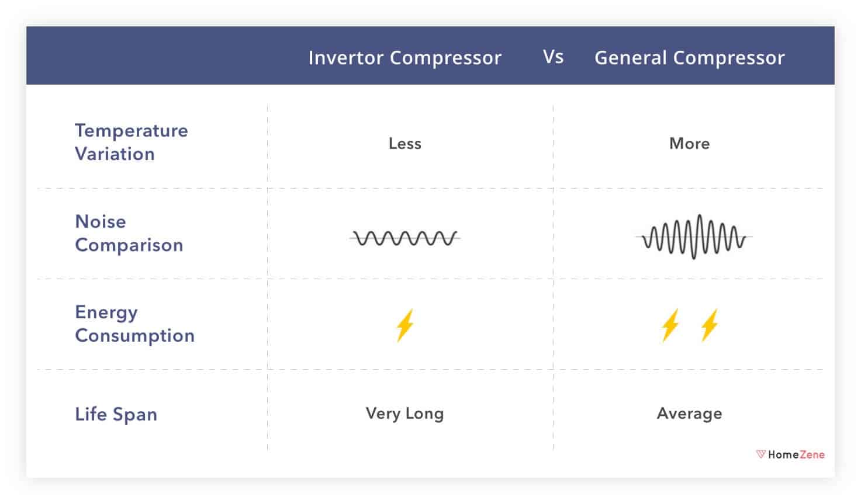The width and height of the screenshot is (861, 504).
Task: Select the Energy Consumption row label
Action: pyautogui.click(x=134, y=324)
